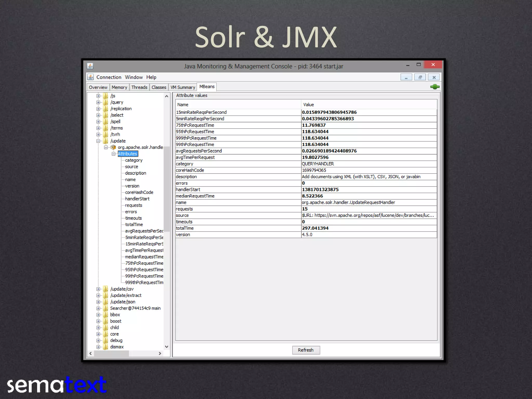
Task: Click the Java icon in the title bar
Action: pos(90,66)
